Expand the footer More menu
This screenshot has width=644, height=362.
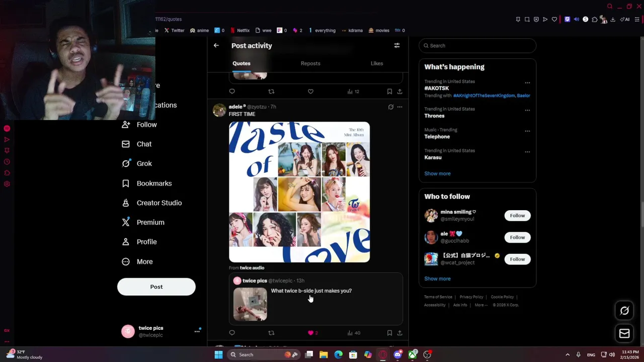tap(480, 305)
